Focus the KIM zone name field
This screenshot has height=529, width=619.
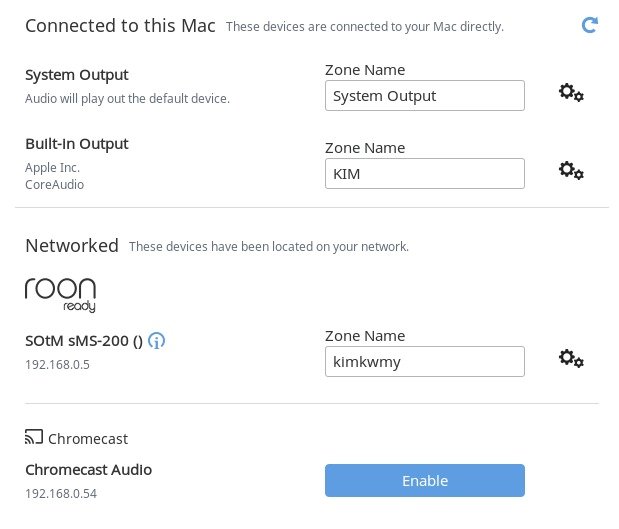(x=424, y=174)
